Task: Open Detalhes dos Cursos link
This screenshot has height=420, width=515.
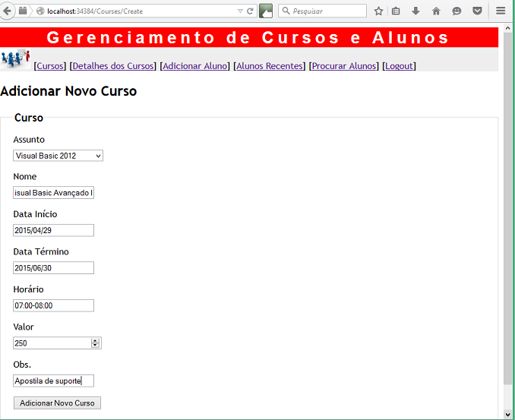Action: [x=113, y=66]
